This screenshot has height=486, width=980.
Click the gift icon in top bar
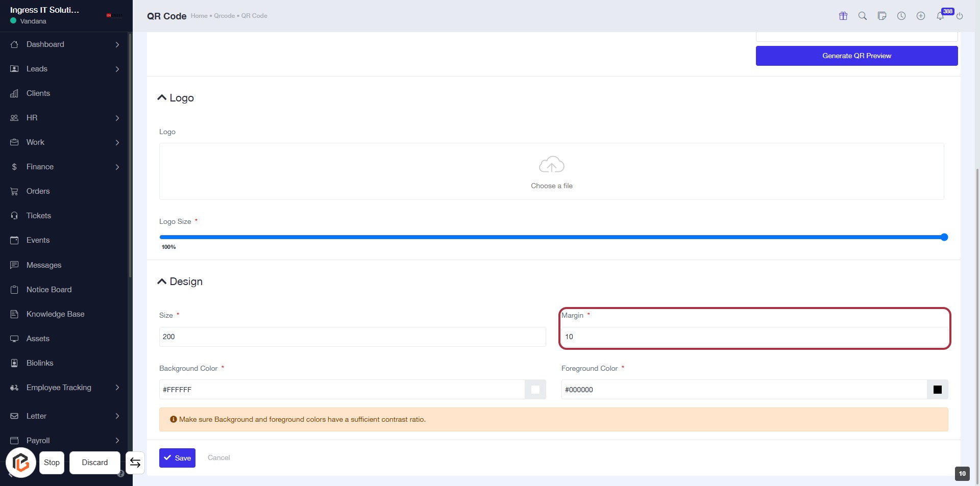pos(843,16)
